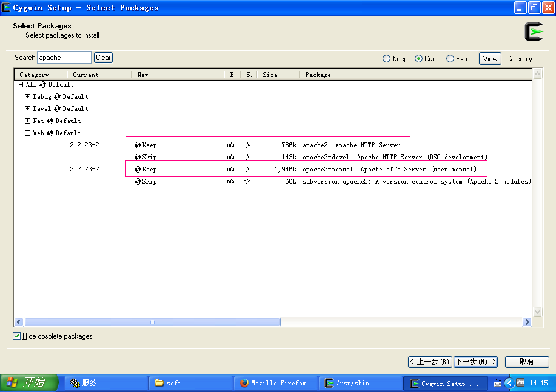This screenshot has height=392, width=556.
Task: Cycle the apache2-manual Keep icon
Action: tap(138, 169)
